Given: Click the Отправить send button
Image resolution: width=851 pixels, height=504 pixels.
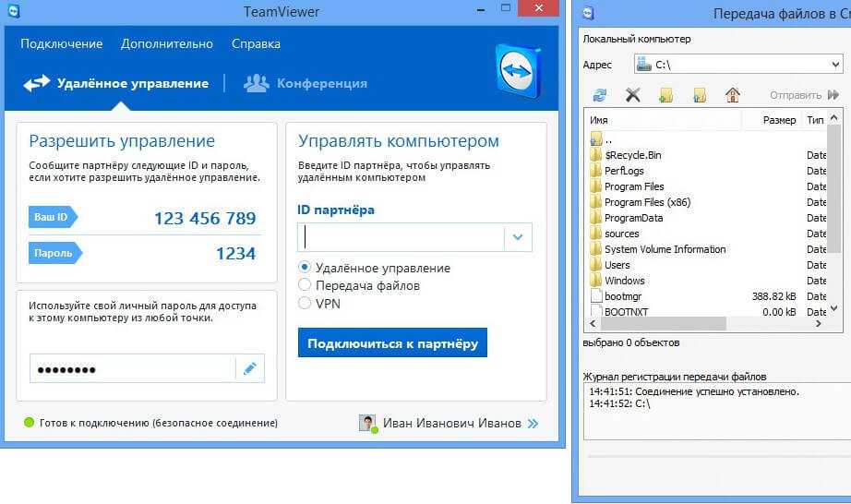Looking at the screenshot, I should point(803,95).
